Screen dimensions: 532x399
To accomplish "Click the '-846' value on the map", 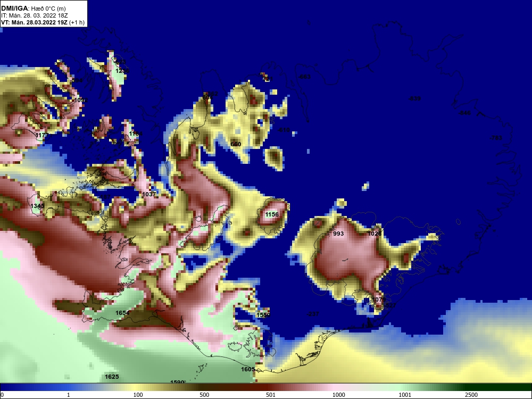I will point(464,113).
